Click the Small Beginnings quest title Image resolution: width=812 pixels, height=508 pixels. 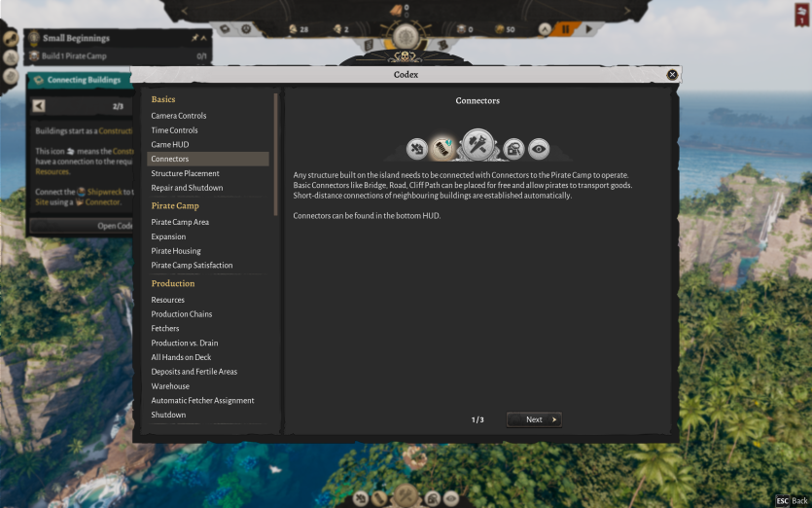coord(76,38)
